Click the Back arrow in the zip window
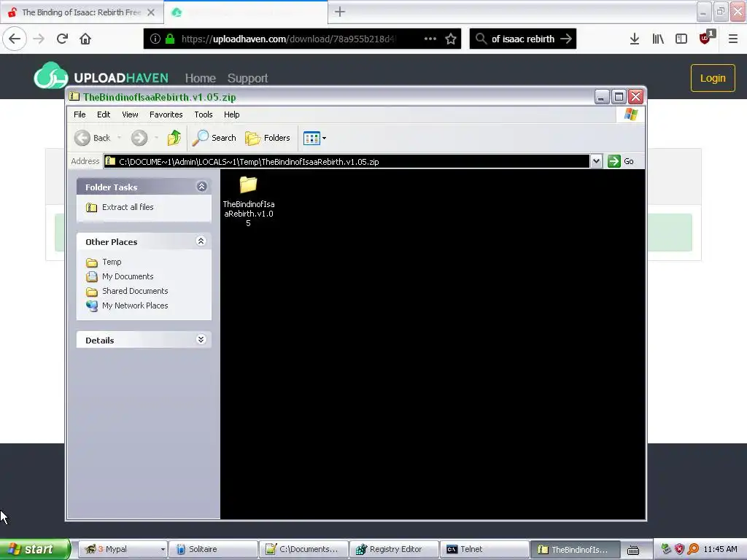The height and width of the screenshot is (560, 747). (x=82, y=138)
